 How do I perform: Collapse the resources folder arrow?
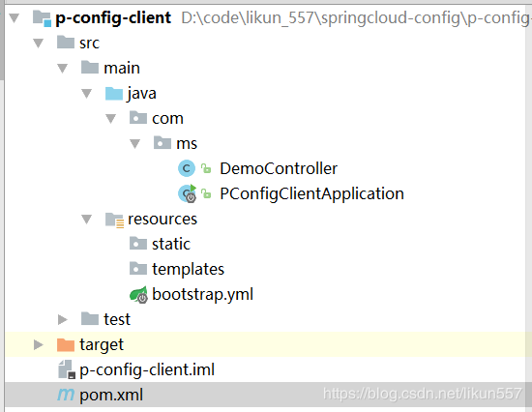tap(86, 220)
